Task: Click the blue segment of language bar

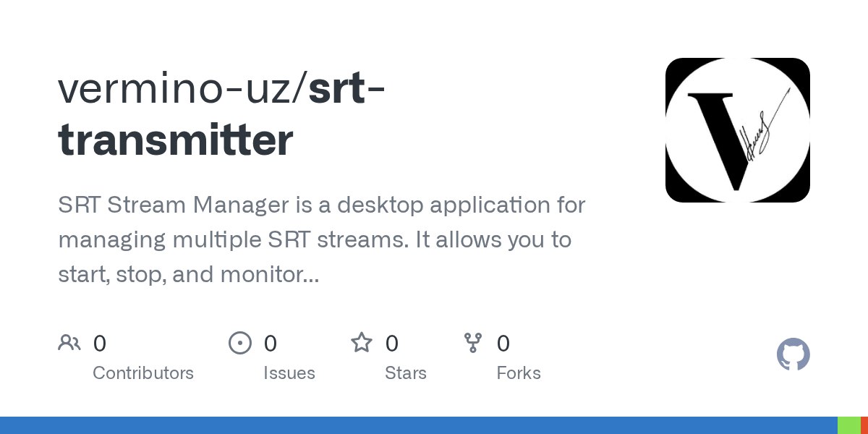Action: click(418, 425)
